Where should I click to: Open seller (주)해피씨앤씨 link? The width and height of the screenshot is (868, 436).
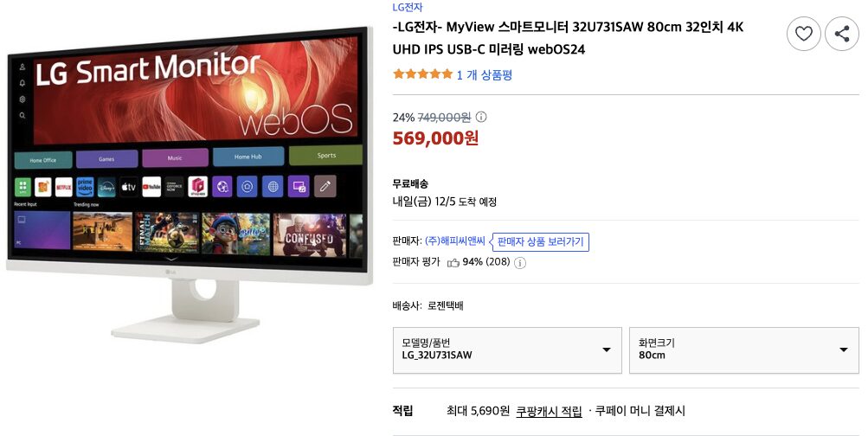coord(455,241)
